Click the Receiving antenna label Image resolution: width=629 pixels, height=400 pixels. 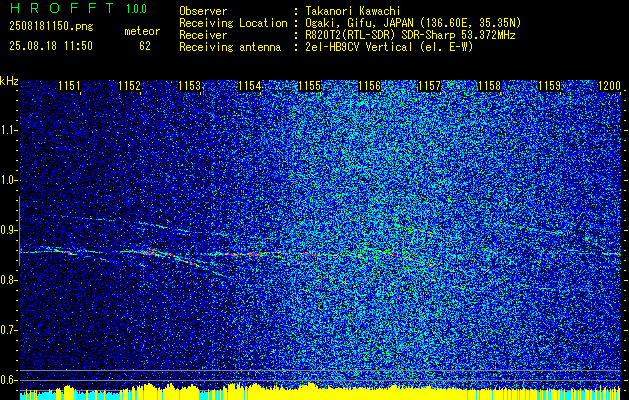point(230,47)
